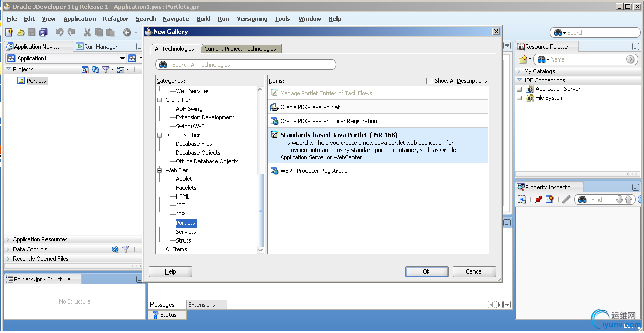Open the File menu
Image resolution: width=644 pixels, height=333 pixels.
(12, 19)
